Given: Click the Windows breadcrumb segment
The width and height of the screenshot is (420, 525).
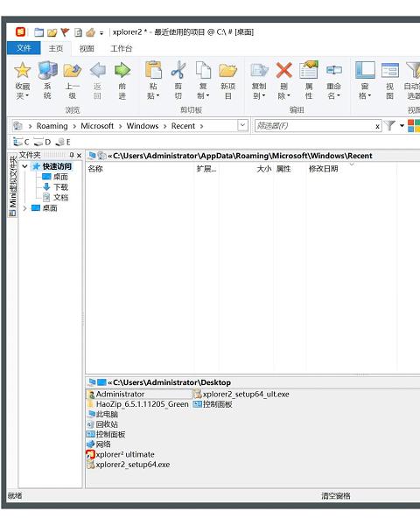Looking at the screenshot, I should 143,126.
